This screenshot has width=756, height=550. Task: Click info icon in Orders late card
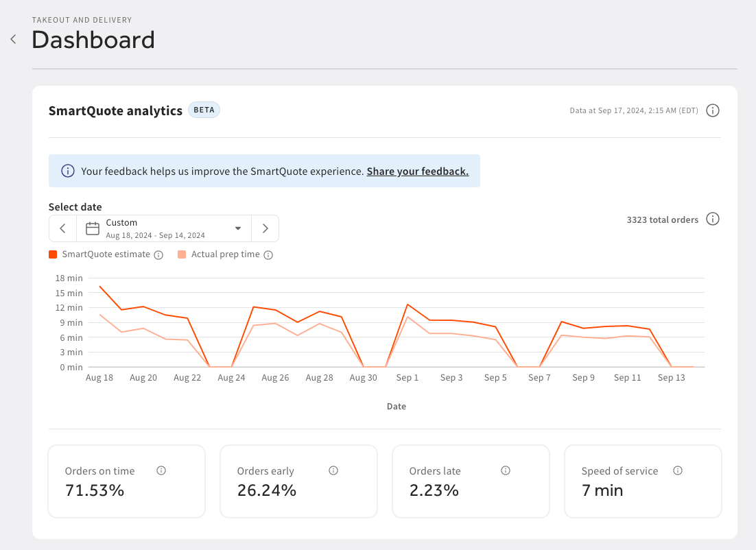click(506, 470)
